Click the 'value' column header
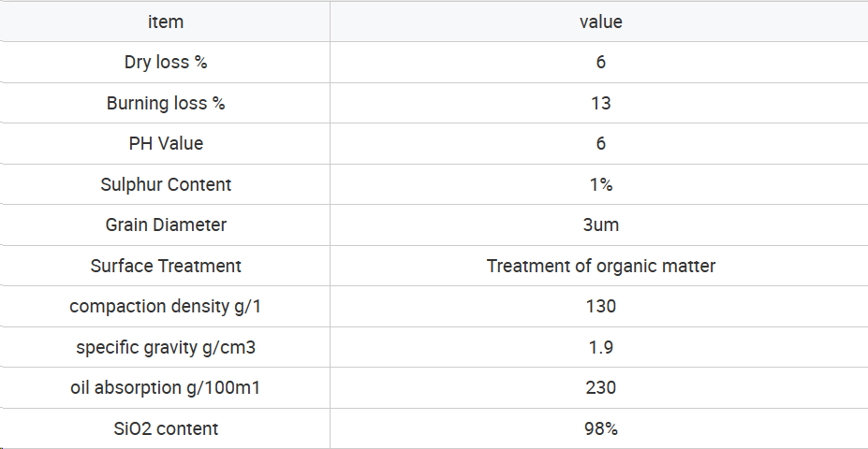Viewport: 868px width, 449px height. pyautogui.click(x=600, y=22)
